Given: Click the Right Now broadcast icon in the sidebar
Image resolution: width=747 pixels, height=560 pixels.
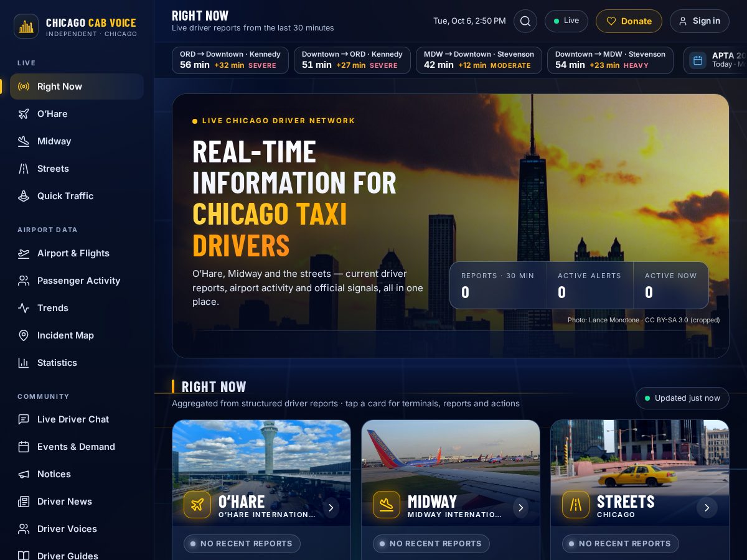Looking at the screenshot, I should pyautogui.click(x=24, y=86).
